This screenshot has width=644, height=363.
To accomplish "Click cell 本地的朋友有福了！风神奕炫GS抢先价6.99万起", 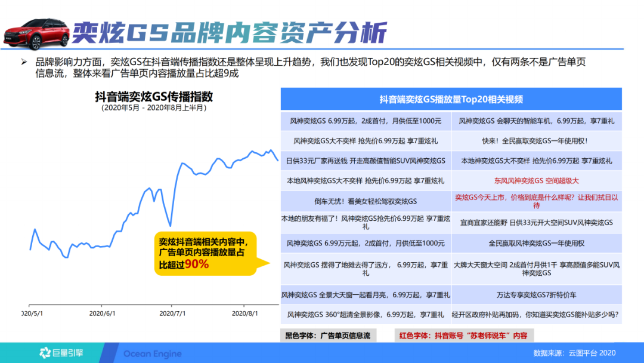I will (x=366, y=223).
